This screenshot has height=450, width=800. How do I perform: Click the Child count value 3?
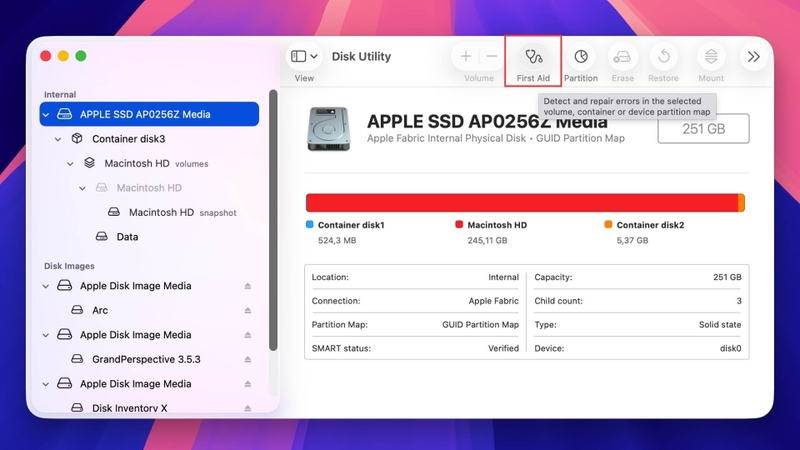(739, 301)
